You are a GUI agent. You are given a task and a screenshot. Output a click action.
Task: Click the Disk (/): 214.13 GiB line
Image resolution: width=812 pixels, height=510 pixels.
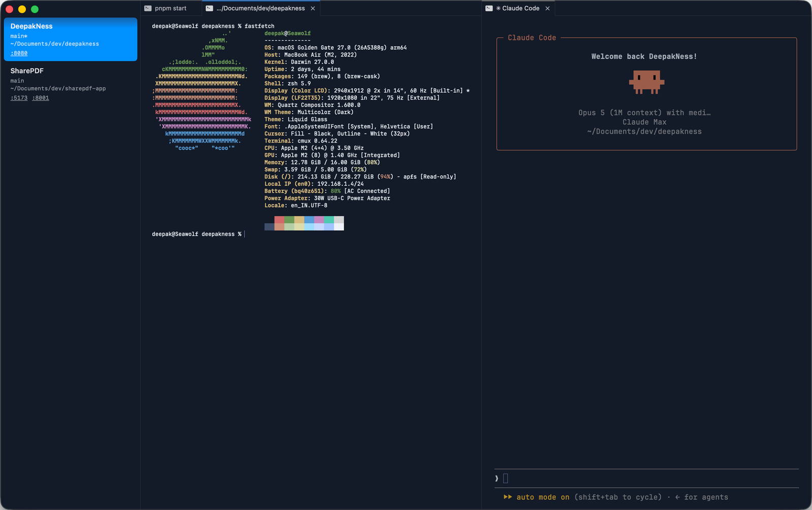coord(360,177)
